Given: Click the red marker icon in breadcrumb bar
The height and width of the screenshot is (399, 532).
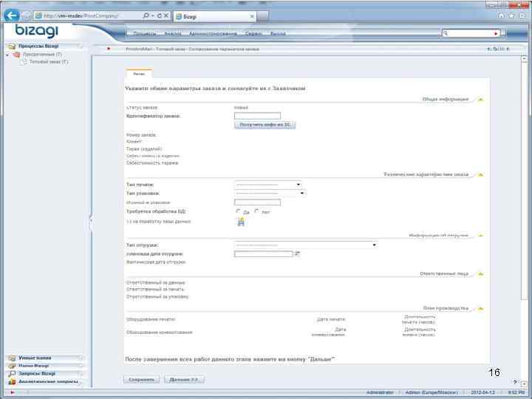Looking at the screenshot, I should coord(109,49).
